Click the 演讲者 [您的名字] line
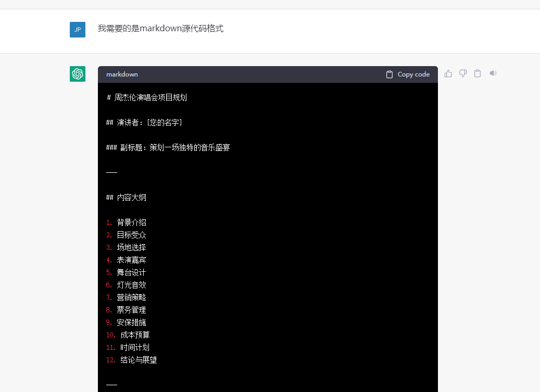Image resolution: width=540 pixels, height=392 pixels. pos(144,123)
